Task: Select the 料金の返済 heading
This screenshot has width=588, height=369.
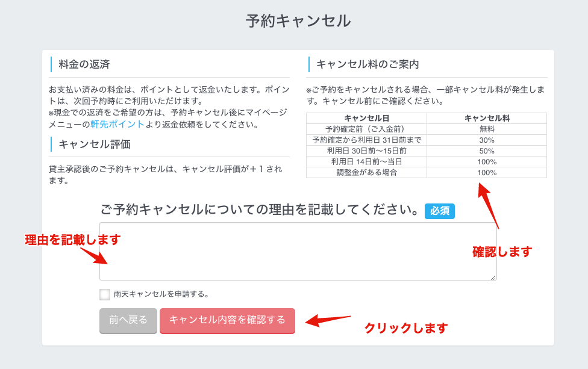Action: point(84,64)
